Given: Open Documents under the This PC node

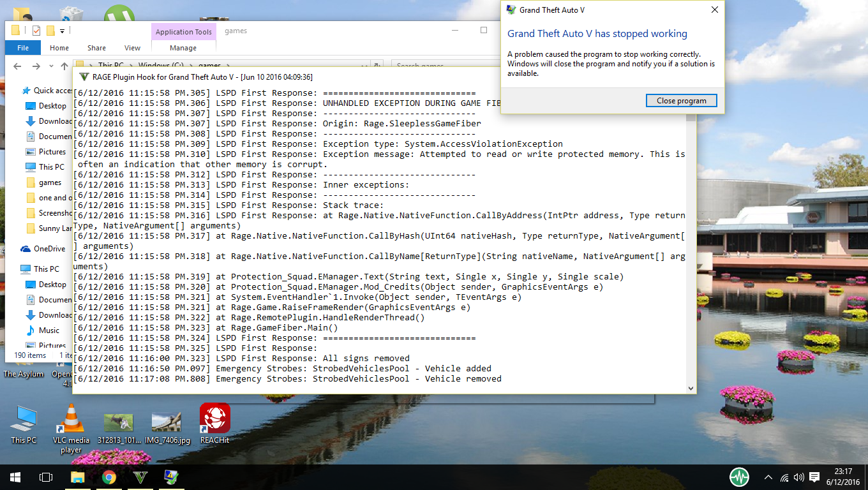Looking at the screenshot, I should coord(49,300).
